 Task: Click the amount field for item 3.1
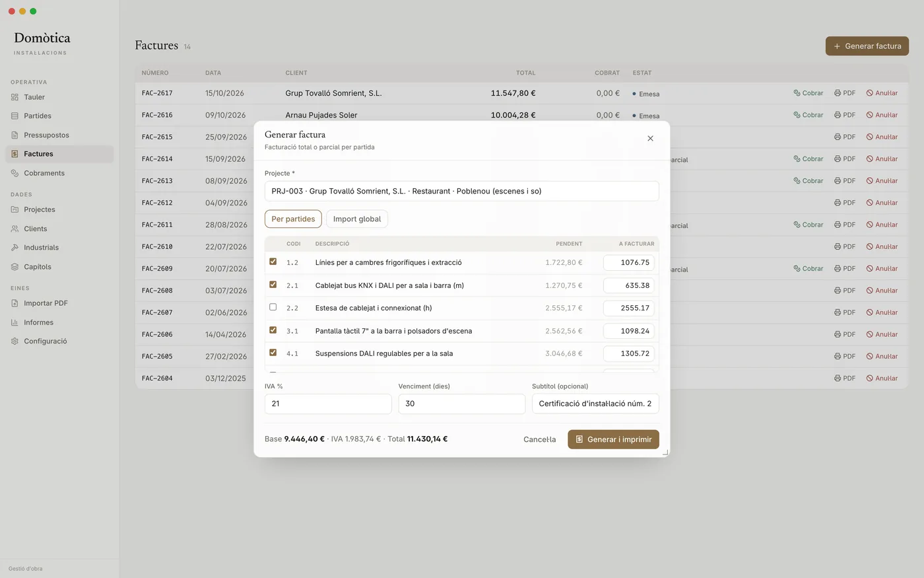pyautogui.click(x=629, y=331)
